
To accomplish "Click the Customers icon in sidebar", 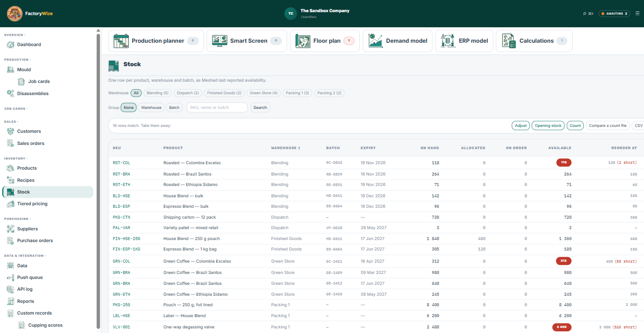I will click(10, 131).
